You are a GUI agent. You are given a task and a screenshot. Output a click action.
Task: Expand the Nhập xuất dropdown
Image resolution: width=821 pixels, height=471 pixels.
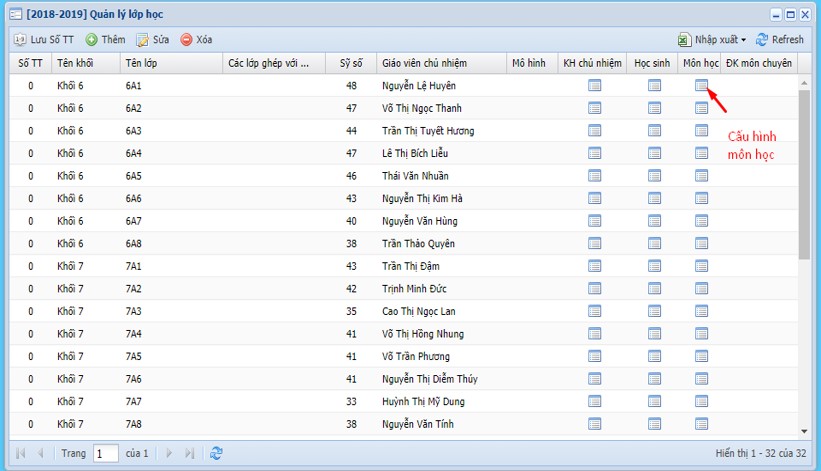712,39
